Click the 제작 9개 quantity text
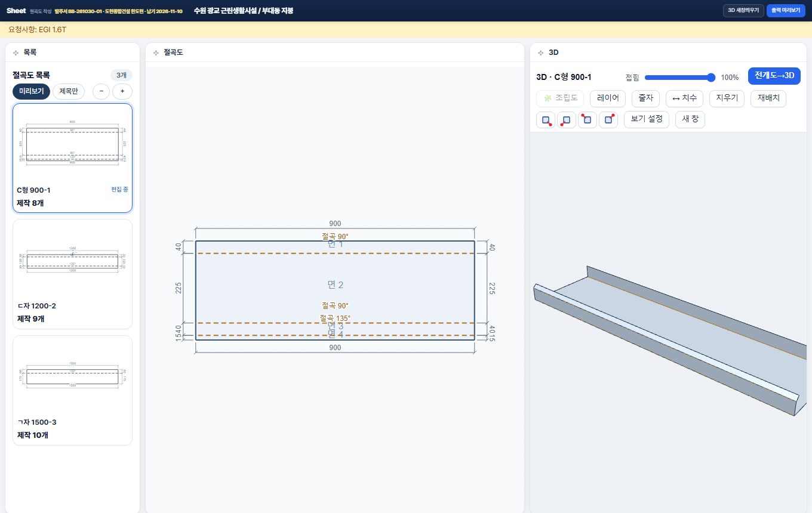 (31, 319)
